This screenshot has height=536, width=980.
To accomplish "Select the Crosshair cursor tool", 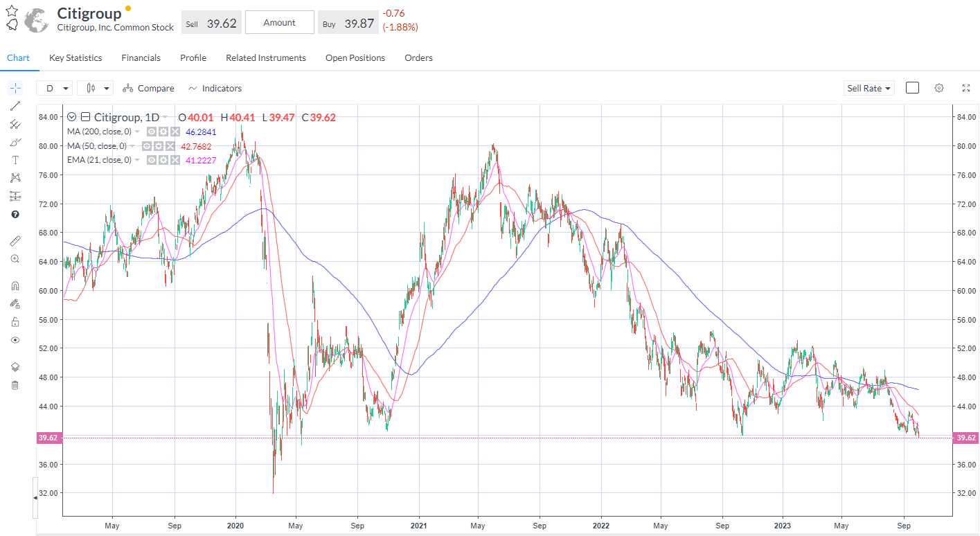I will click(x=15, y=88).
